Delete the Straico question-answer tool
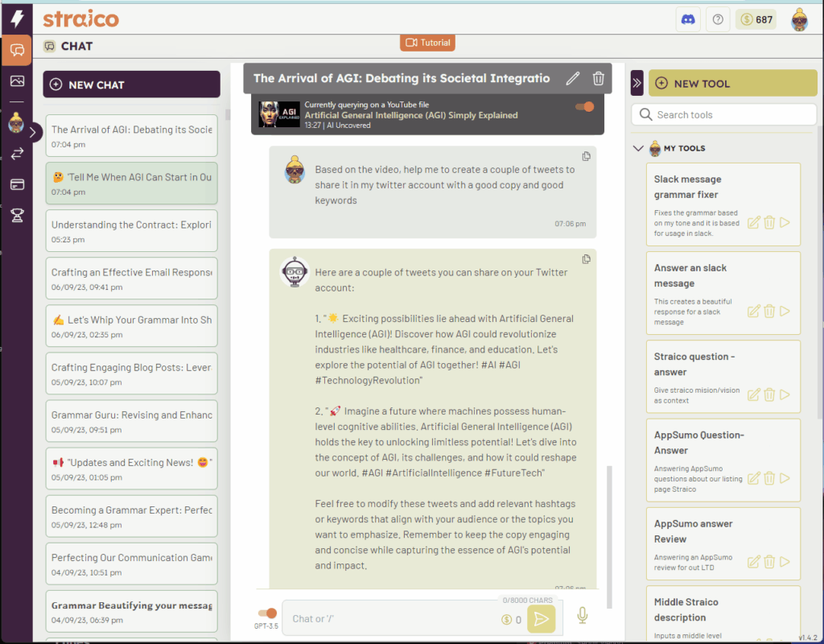 [769, 394]
